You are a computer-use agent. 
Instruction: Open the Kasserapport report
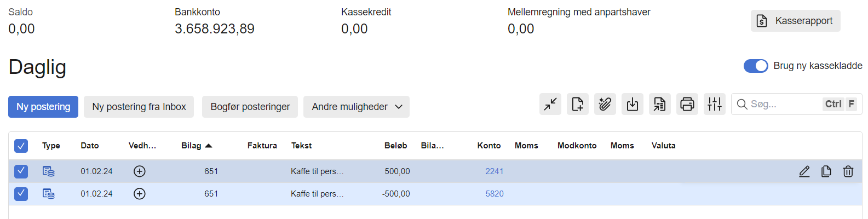point(795,21)
